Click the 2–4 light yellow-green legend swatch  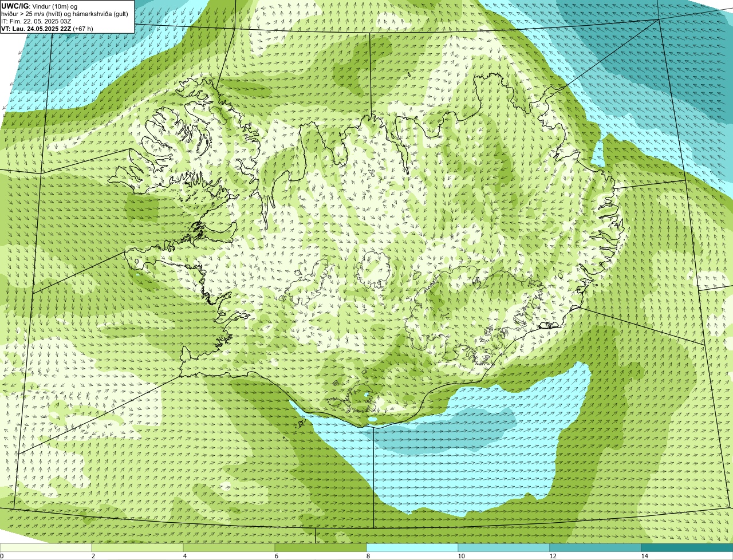(137, 547)
